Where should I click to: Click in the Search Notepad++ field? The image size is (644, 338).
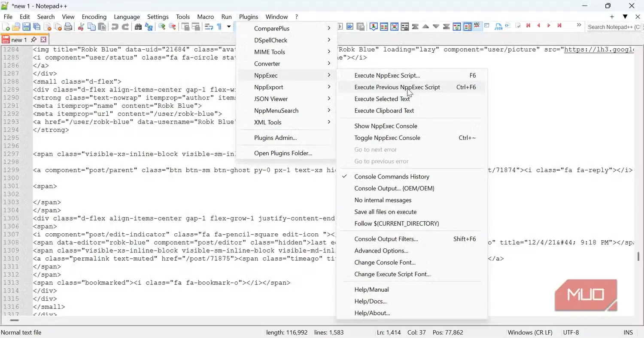(614, 27)
